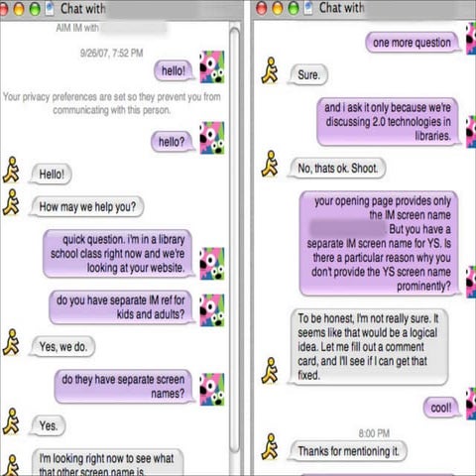Select the 'one more question' message bubble
Screen dimensions: 476x476
point(413,43)
